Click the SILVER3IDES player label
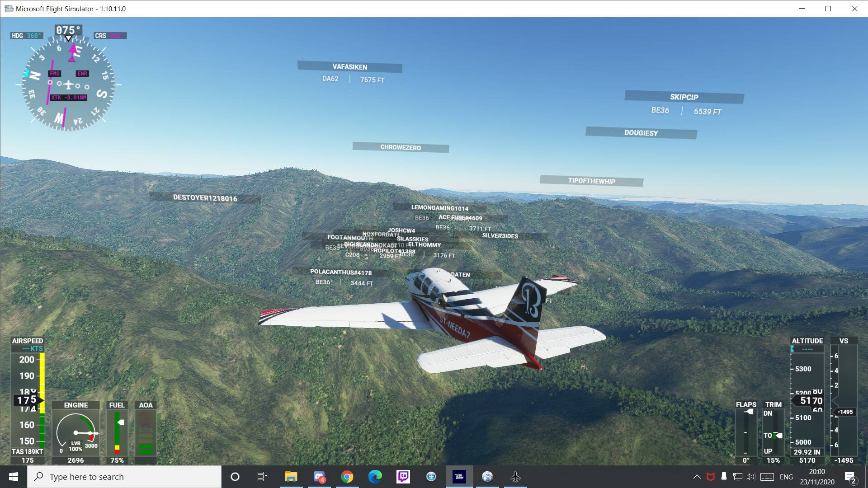Screen dimensions: 868x488 [x=500, y=235]
